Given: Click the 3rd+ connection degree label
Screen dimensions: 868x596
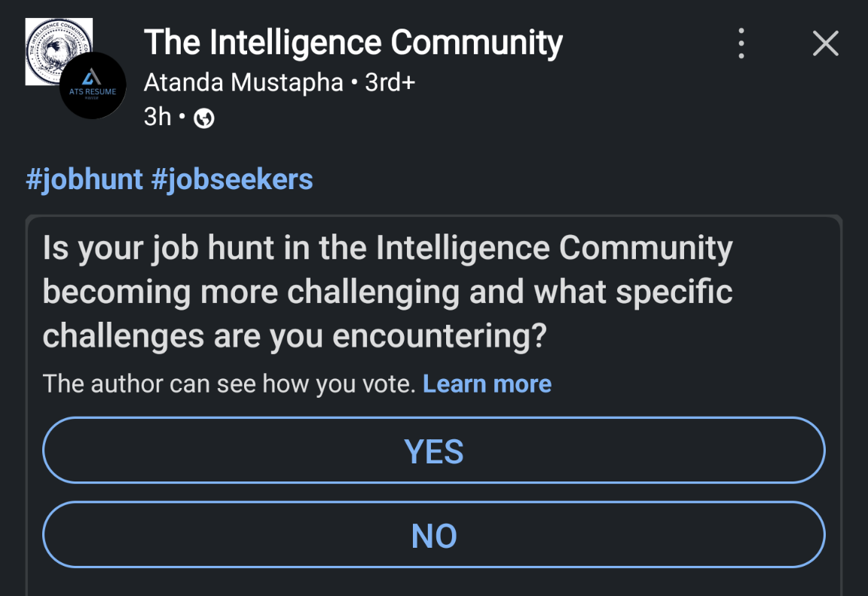Looking at the screenshot, I should [x=390, y=82].
